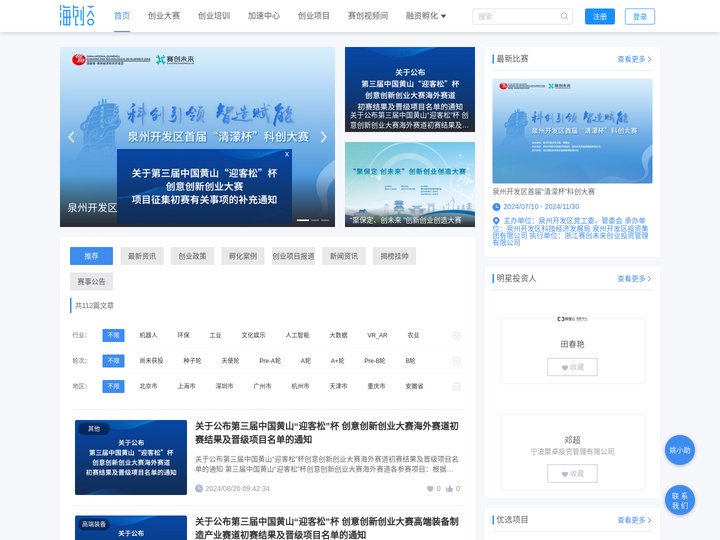Open the 创业项目 navigation item
This screenshot has width=720, height=540.
pos(314,16)
